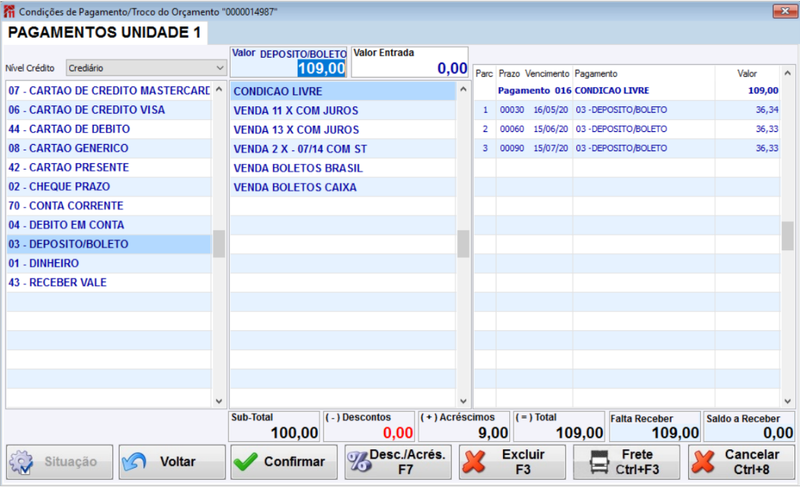Select 08 - CARTAO GENERICO payment
This screenshot has width=800, height=487.
(109, 148)
